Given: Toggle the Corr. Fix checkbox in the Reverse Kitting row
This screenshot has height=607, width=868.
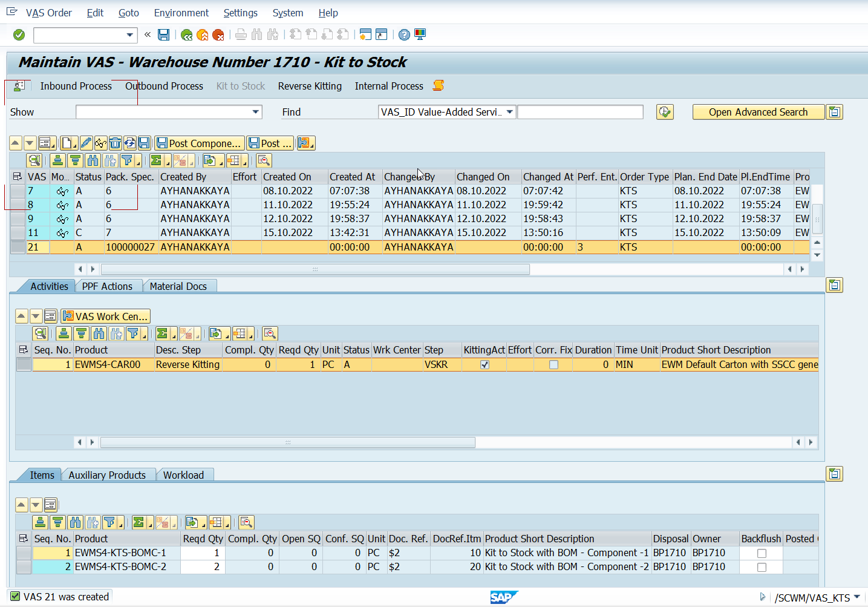Looking at the screenshot, I should click(553, 365).
